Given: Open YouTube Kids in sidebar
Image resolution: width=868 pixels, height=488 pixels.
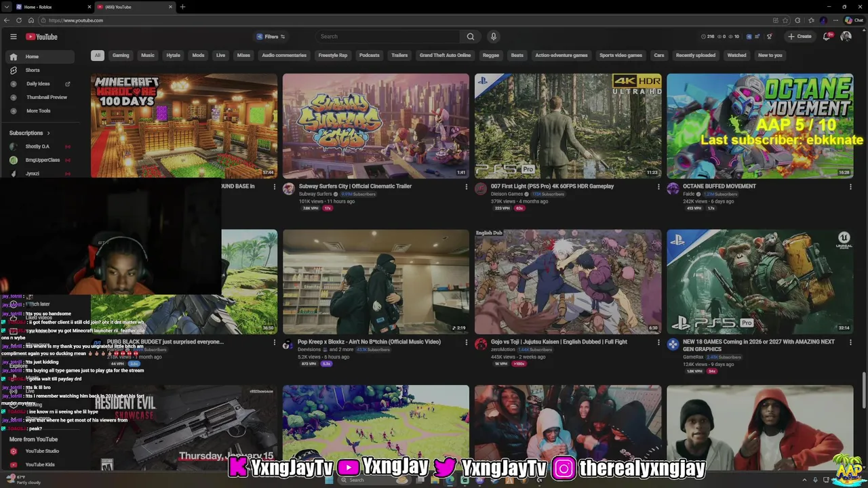Looking at the screenshot, I should tap(40, 465).
